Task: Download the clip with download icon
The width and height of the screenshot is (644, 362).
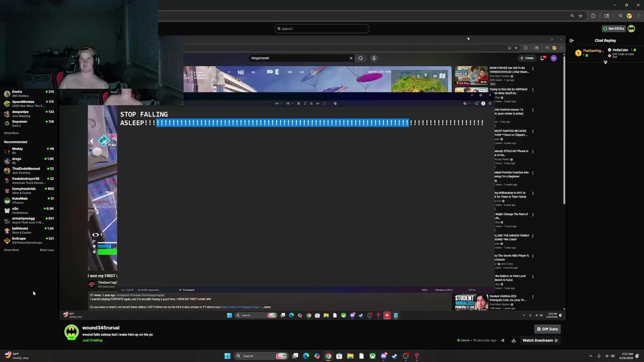Action: coord(514,340)
